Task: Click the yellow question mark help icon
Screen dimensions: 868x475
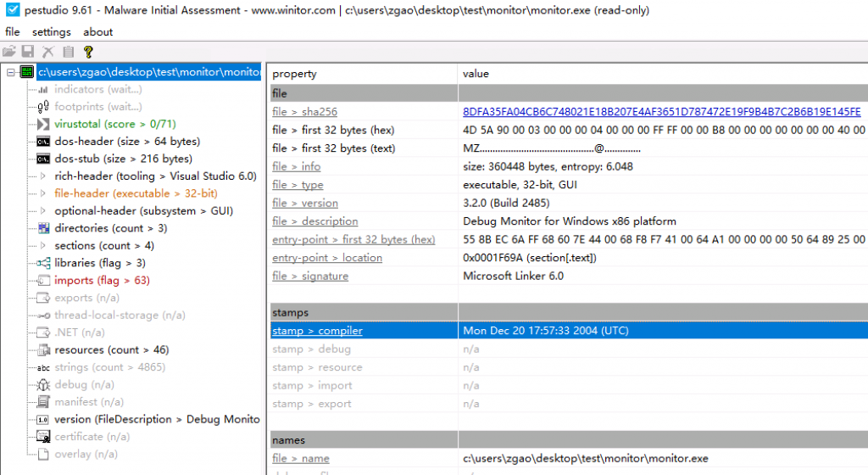Action: (88, 53)
